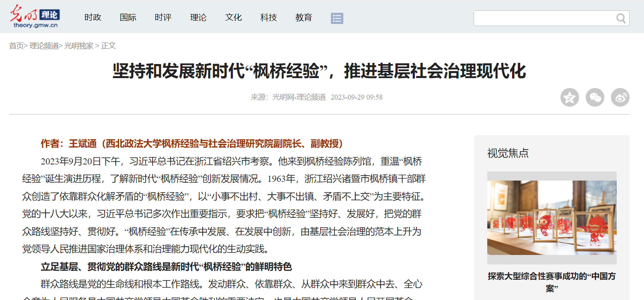Image resolution: width=644 pixels, height=300 pixels.
Task: Click the 理论频道 breadcrumb link
Action: (44, 46)
